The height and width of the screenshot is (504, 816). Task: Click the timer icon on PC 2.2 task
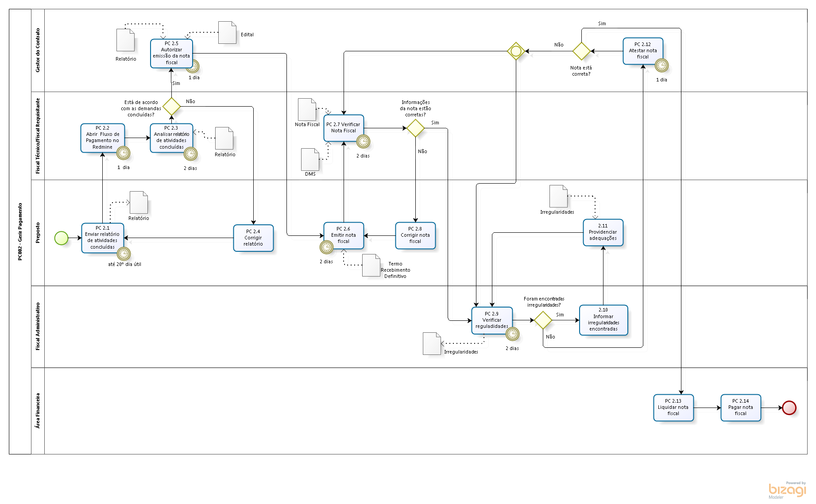[x=123, y=153]
